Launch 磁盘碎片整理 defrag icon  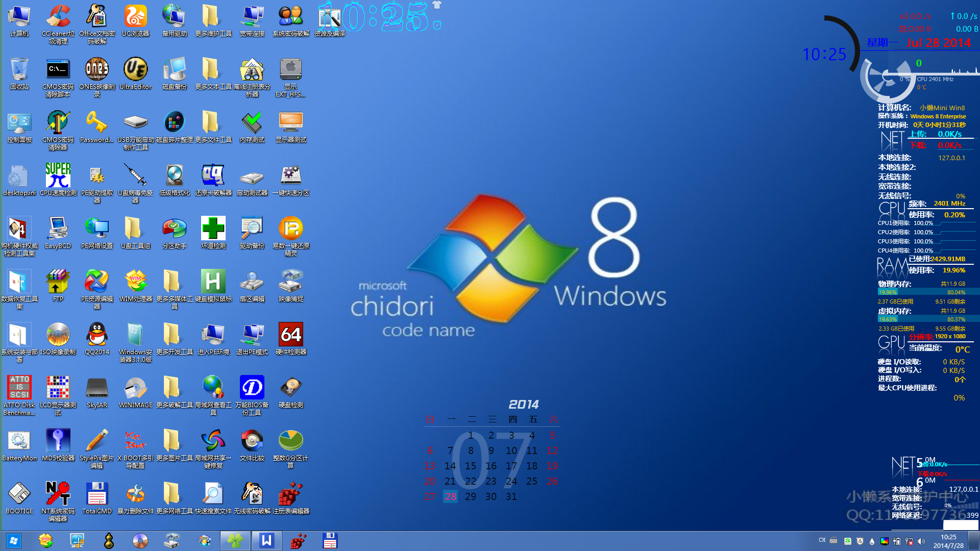[175, 127]
